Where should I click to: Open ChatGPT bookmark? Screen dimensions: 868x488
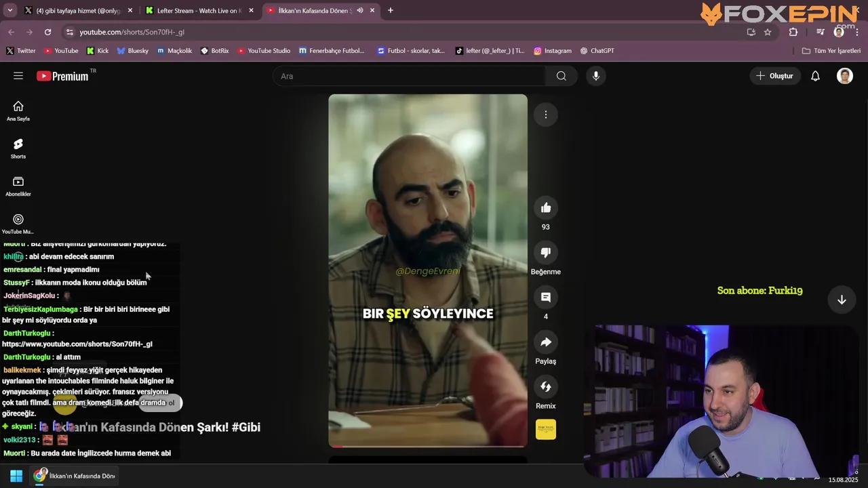[x=597, y=51]
